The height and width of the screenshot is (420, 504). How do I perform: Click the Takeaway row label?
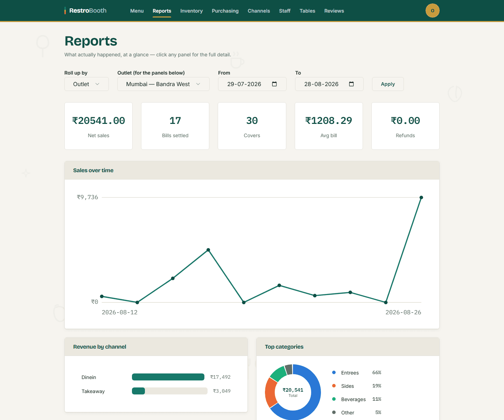pyautogui.click(x=93, y=391)
